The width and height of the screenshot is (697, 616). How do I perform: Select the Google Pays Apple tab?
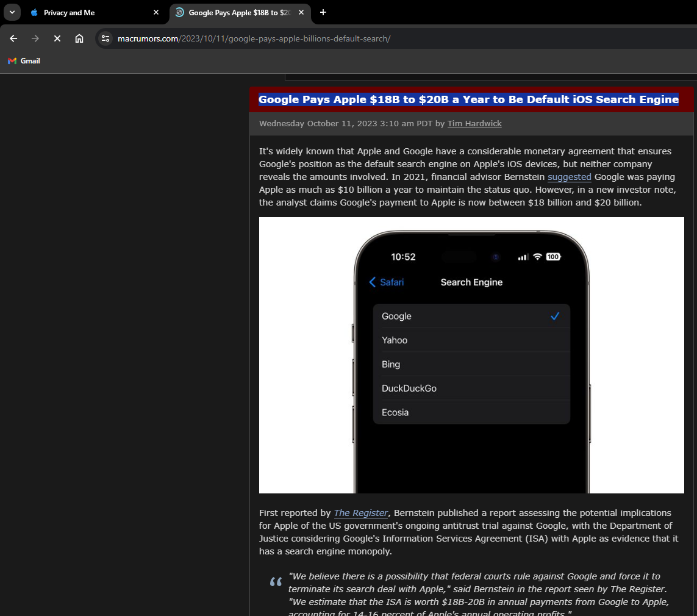tap(240, 12)
